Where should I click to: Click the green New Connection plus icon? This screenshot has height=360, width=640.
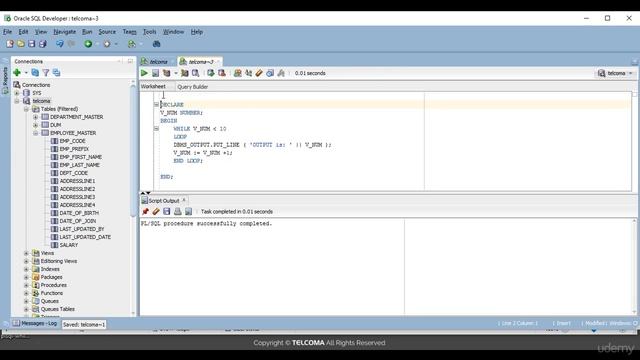[x=17, y=73]
